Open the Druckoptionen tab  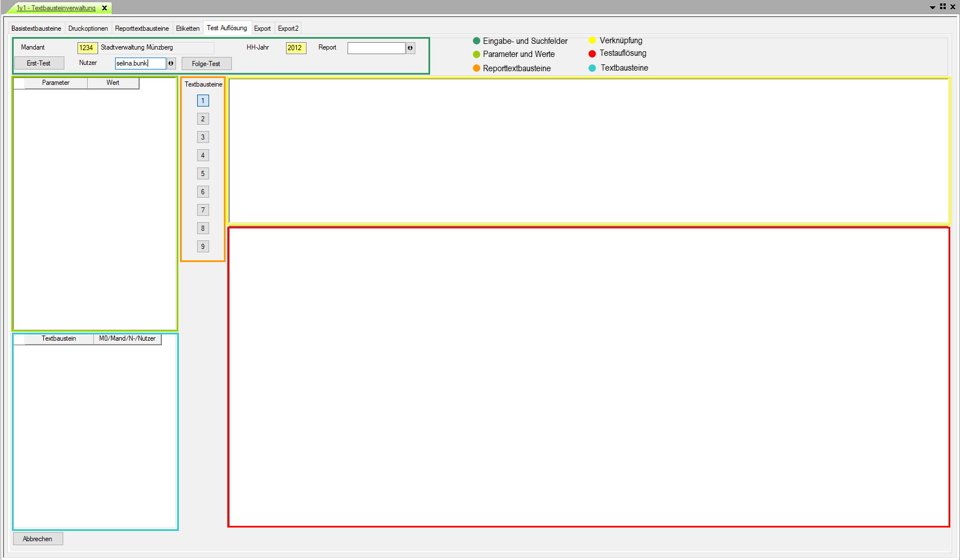(88, 28)
